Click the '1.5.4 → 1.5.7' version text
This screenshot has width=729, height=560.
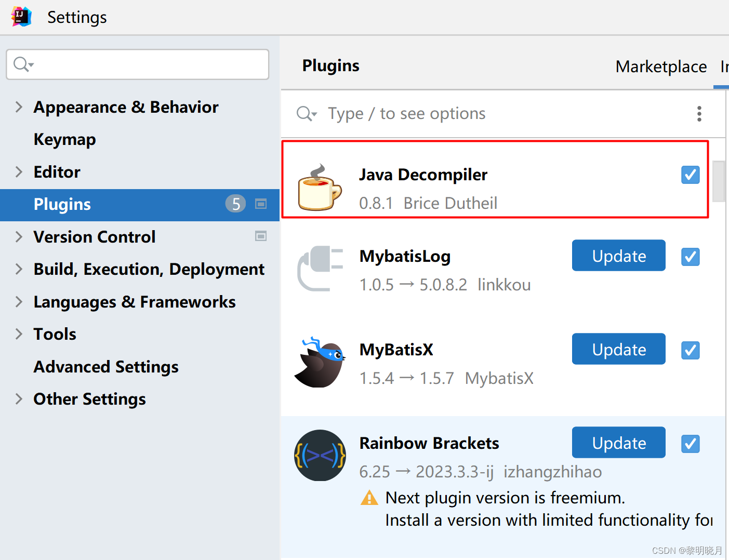[x=406, y=378]
